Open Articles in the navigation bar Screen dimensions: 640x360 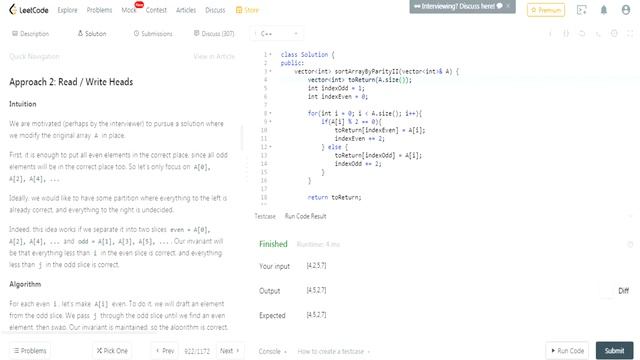186,10
